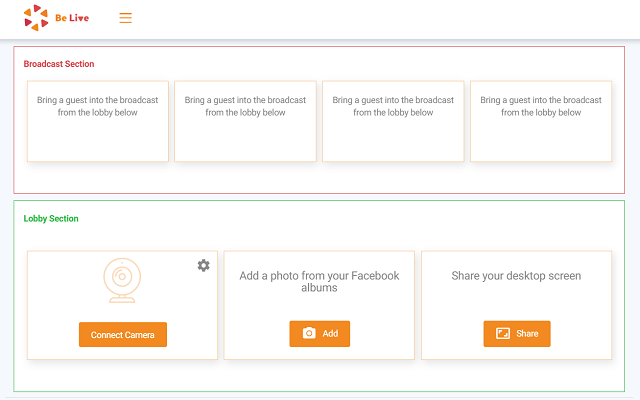Click the webcam illustration icon

[x=122, y=282]
